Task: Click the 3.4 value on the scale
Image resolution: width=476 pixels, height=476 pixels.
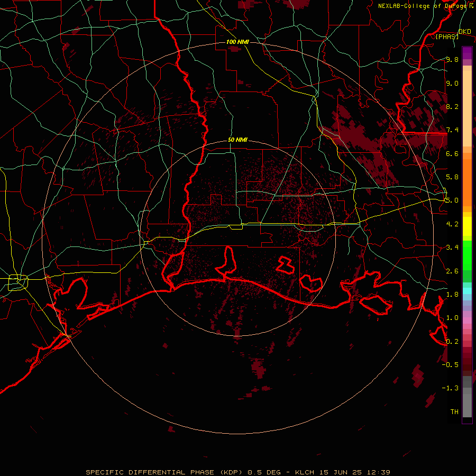Action: (x=452, y=248)
